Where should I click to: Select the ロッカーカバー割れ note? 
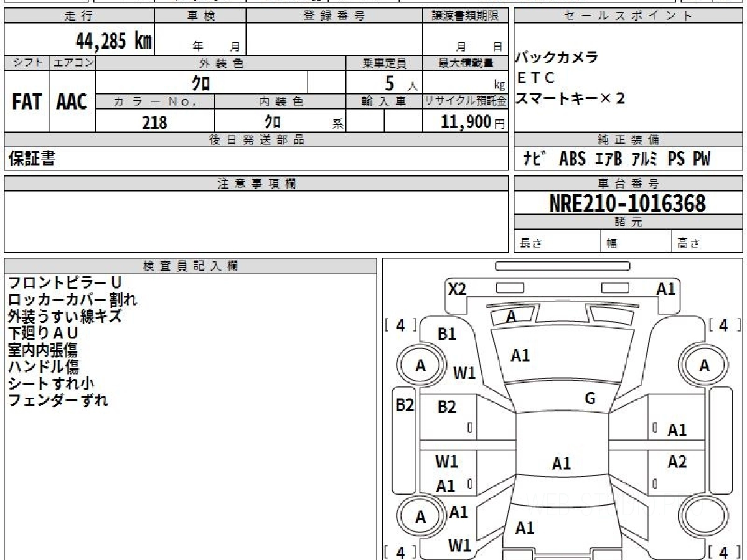[73, 300]
